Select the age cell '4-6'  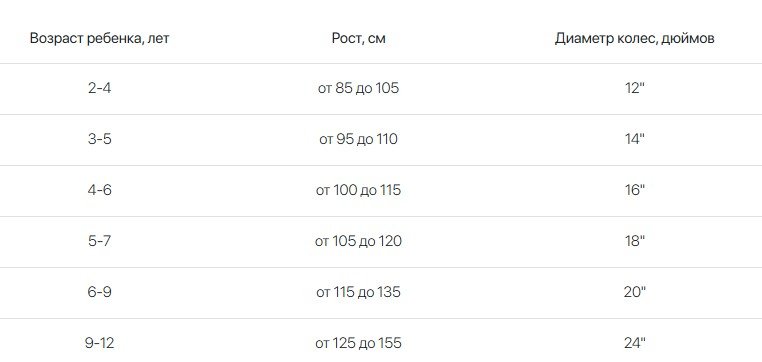coord(100,190)
